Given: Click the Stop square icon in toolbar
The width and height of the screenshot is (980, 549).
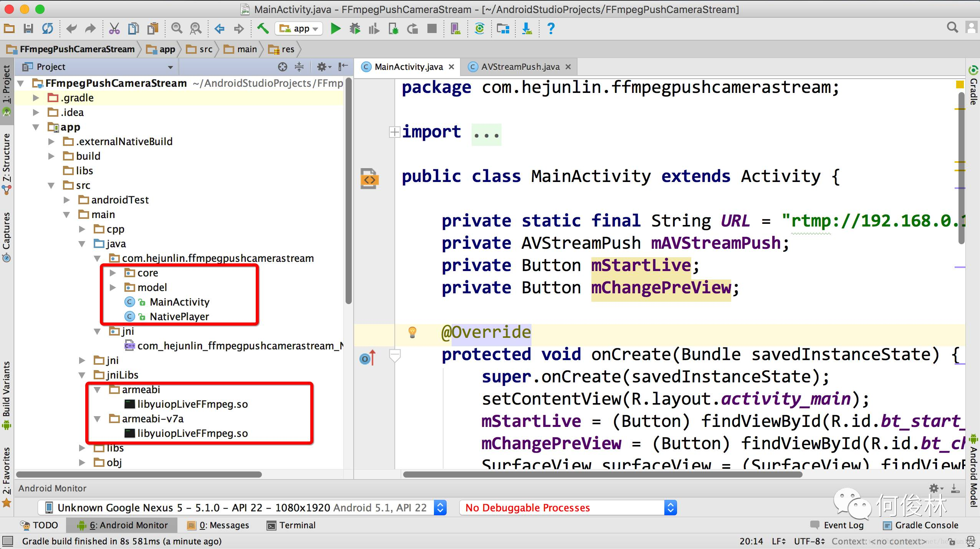Looking at the screenshot, I should click(432, 28).
